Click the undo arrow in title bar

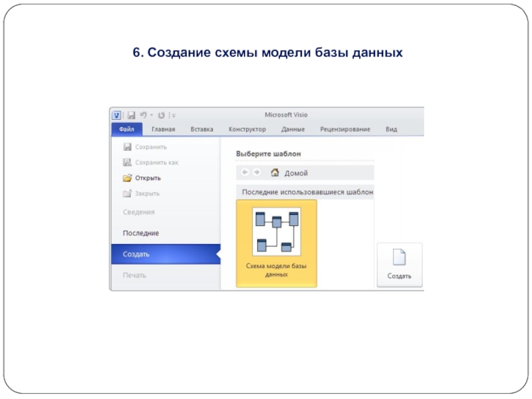[x=142, y=115]
